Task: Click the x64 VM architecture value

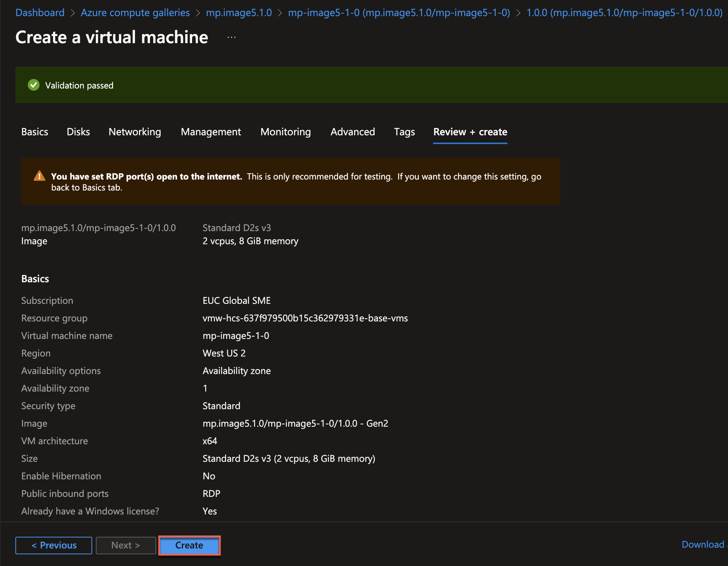Action: point(210,441)
